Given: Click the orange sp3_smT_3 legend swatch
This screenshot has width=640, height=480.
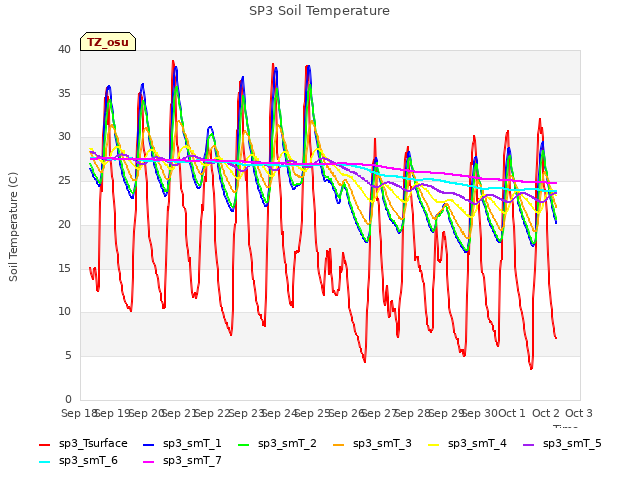Looking at the screenshot, I should coord(339,444).
